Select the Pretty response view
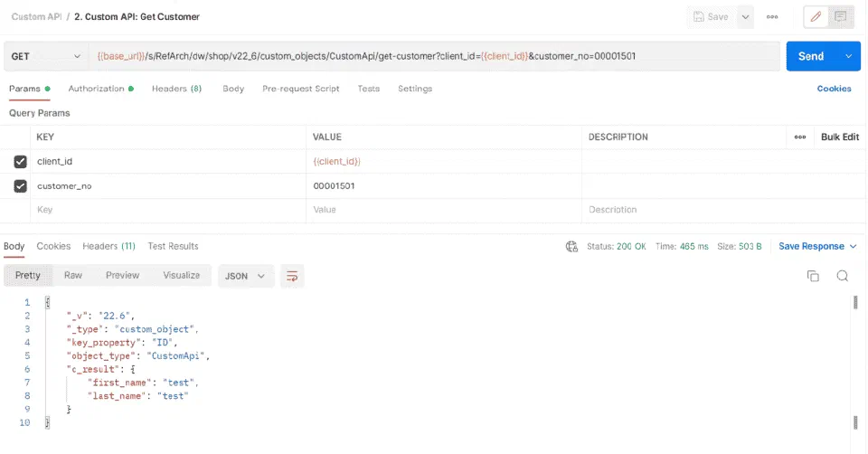 (28, 275)
